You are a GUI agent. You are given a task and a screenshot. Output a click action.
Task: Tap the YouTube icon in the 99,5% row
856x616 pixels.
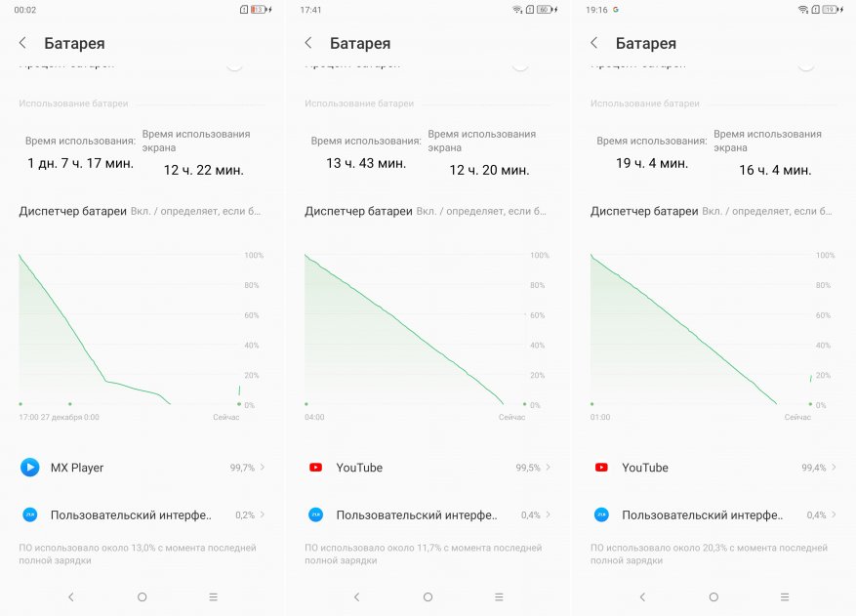pos(315,468)
